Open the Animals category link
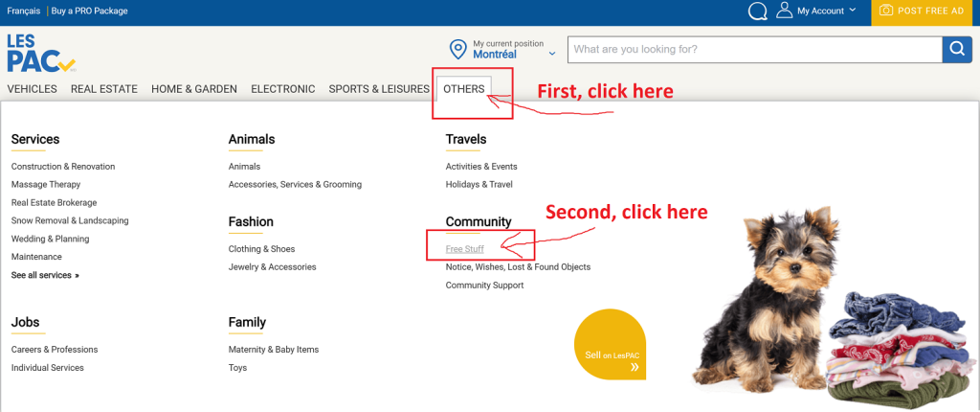The image size is (980, 412). [x=244, y=167]
